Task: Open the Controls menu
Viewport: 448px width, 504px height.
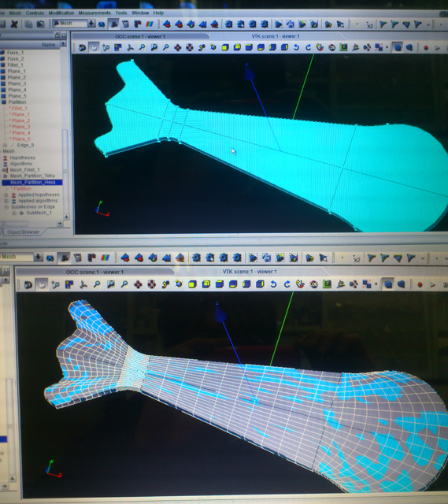Action: [x=35, y=13]
